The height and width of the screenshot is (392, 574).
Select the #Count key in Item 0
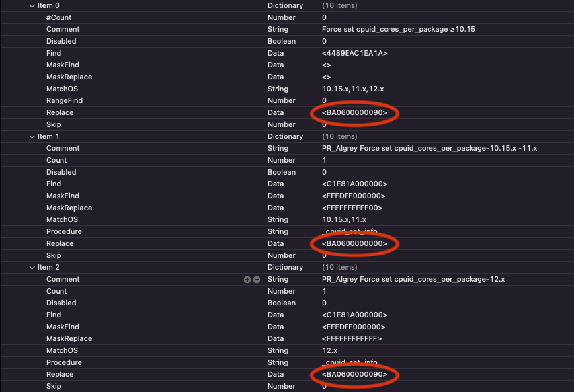(59, 17)
